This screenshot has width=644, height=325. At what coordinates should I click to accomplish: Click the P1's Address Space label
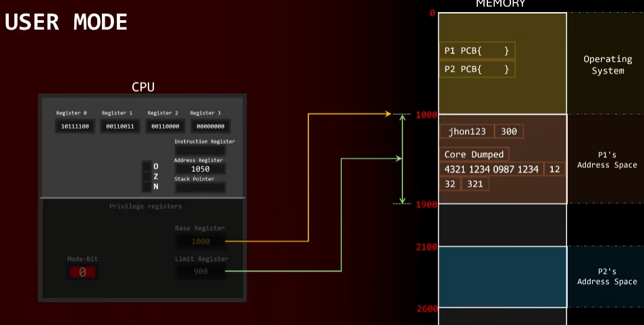pos(607,160)
